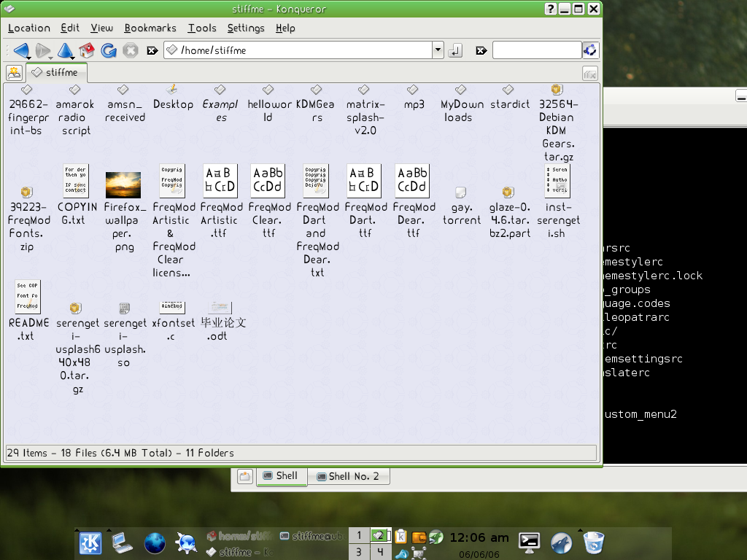Click the stiffme@ubuntu taskbar entry

[312, 536]
